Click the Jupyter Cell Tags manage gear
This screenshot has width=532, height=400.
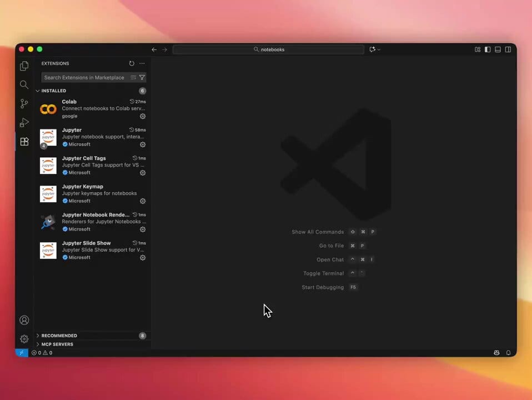143,172
